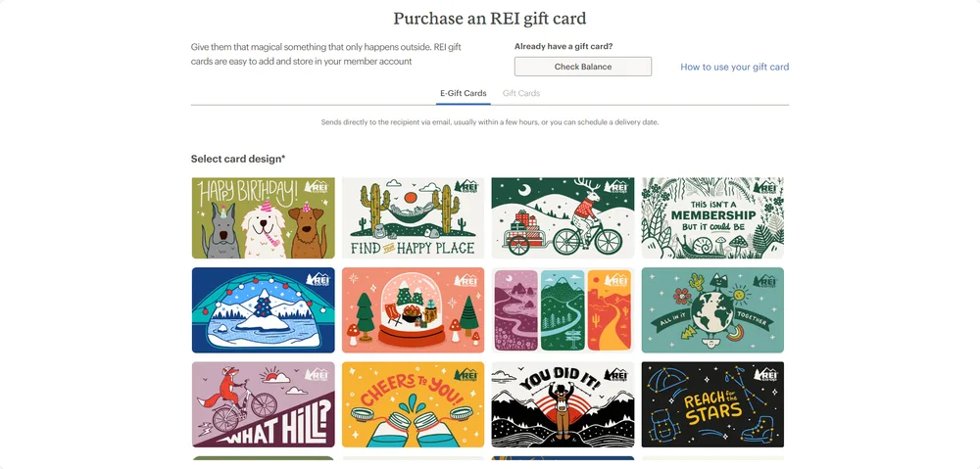Select the Reach for the Stars card
The height and width of the screenshot is (469, 980).
[712, 404]
